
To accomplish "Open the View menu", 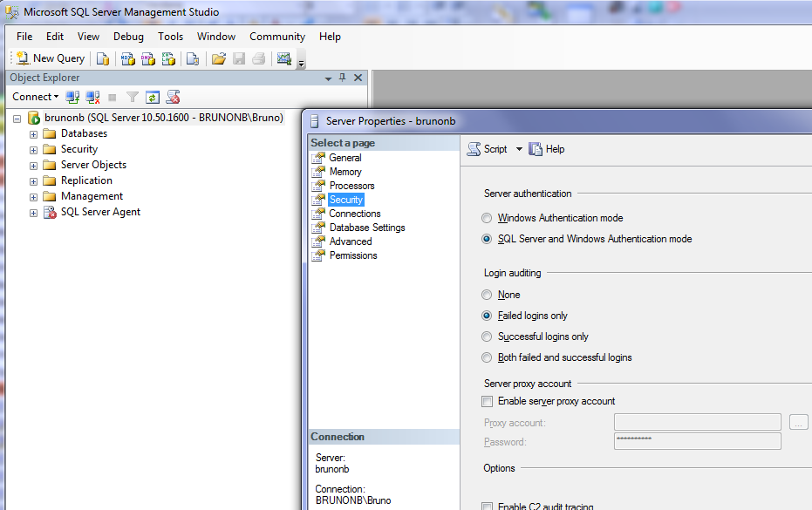I will tap(89, 37).
